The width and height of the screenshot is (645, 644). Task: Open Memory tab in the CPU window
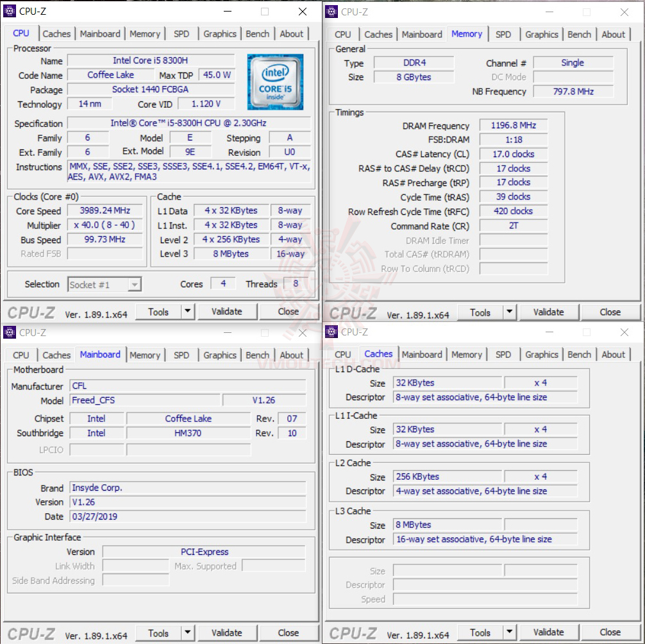point(145,34)
